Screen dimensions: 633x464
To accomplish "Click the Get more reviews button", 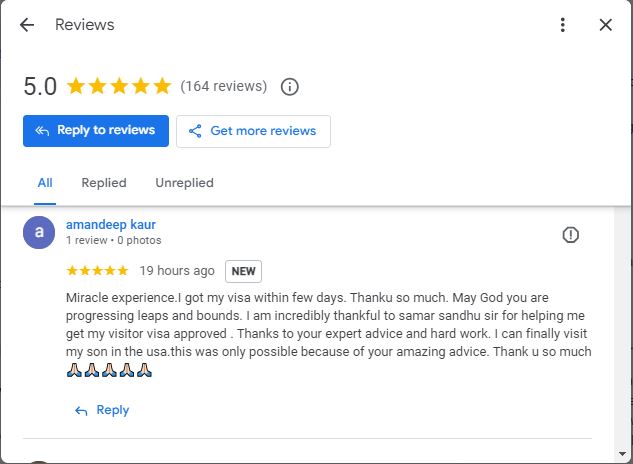I will coord(253,131).
